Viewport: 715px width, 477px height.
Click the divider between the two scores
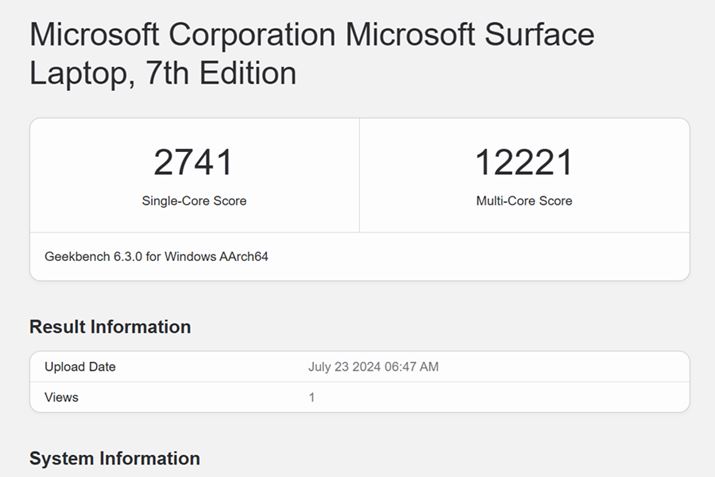coord(359,176)
